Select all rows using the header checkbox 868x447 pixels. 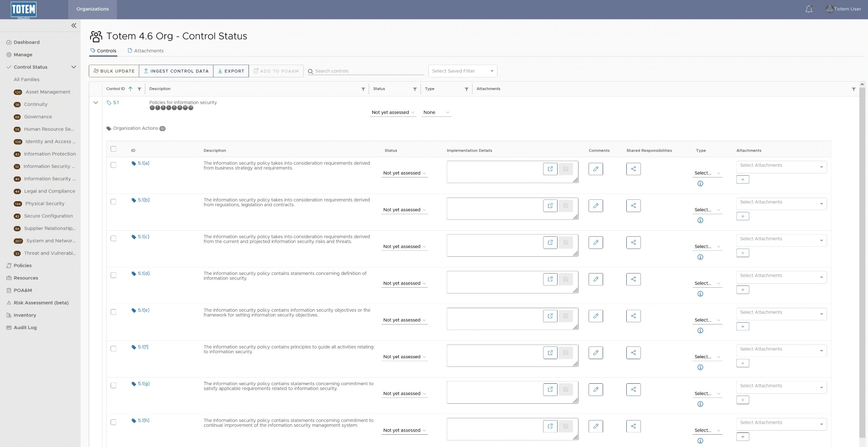114,148
